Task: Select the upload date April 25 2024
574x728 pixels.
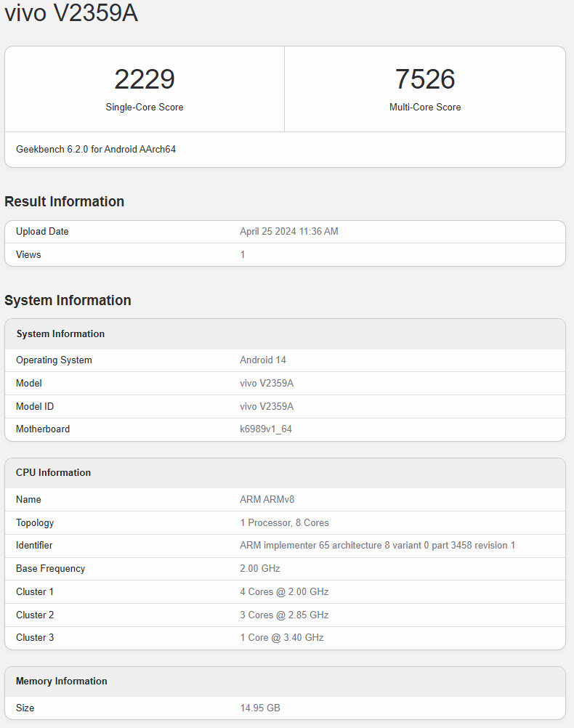Action: [288, 232]
